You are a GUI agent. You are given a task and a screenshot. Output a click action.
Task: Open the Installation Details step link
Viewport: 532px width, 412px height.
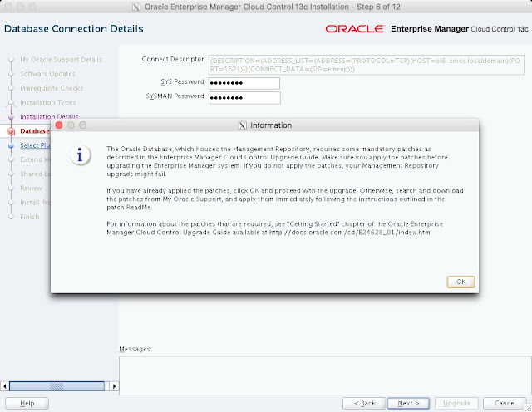(49, 116)
